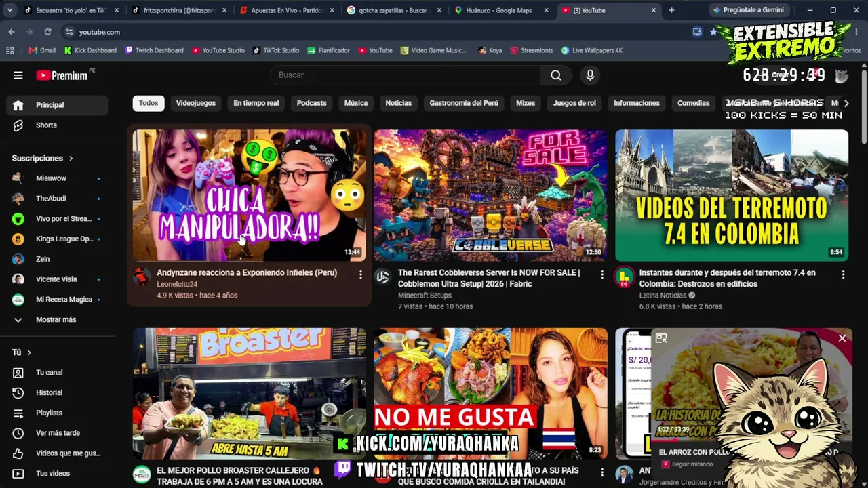Show more filter chips with the arrow
868x488 pixels.
coord(846,103)
